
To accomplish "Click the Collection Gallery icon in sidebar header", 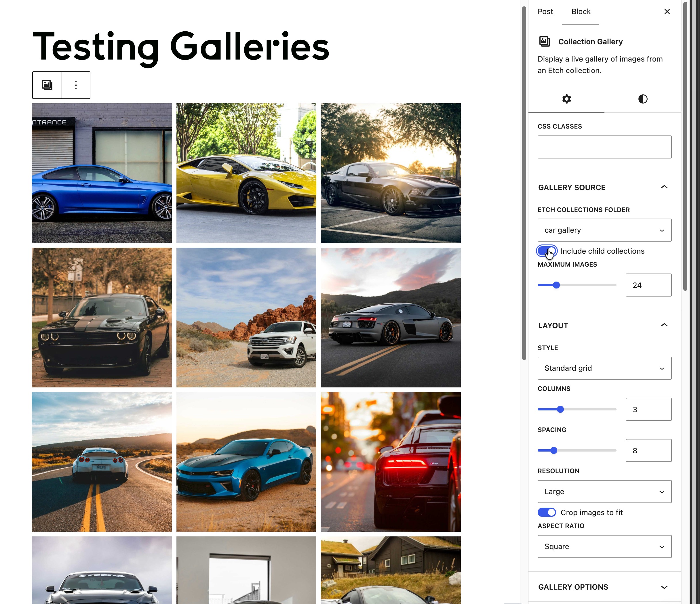I will (545, 41).
